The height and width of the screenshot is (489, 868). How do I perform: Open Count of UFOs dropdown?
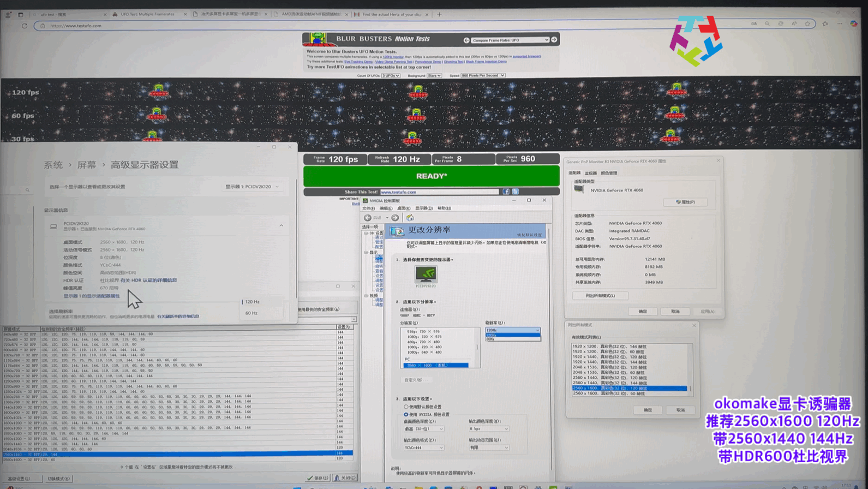click(x=391, y=76)
